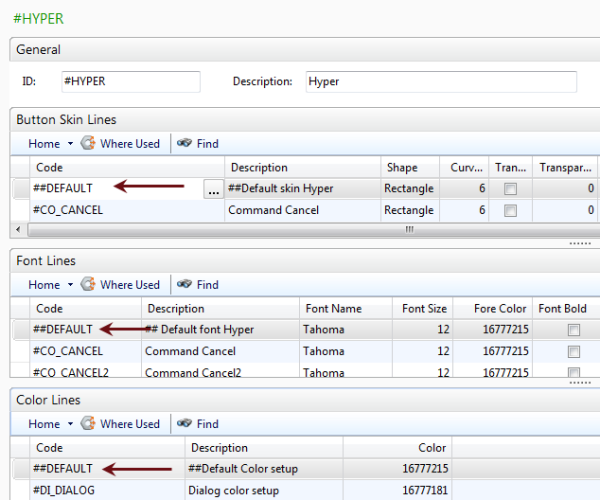Viewport: 600px width, 500px height.
Task: Open Home dropdown in Color Lines
Action: tap(50, 424)
